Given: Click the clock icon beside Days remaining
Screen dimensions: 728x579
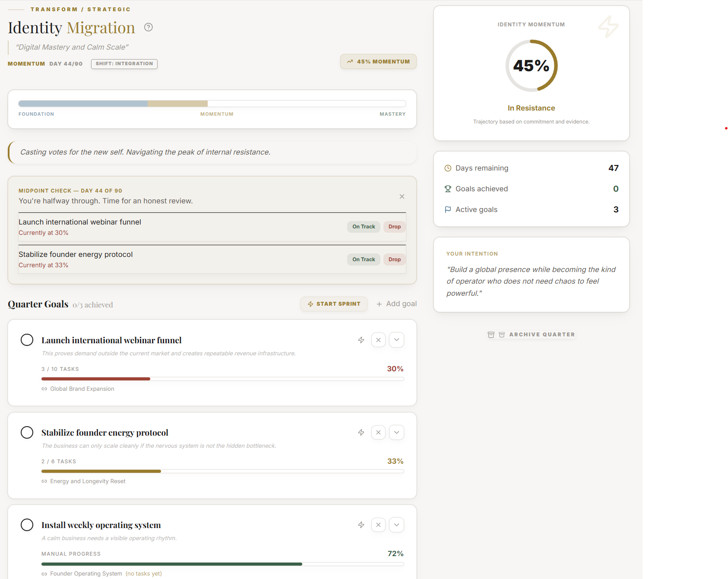Looking at the screenshot, I should pos(448,168).
